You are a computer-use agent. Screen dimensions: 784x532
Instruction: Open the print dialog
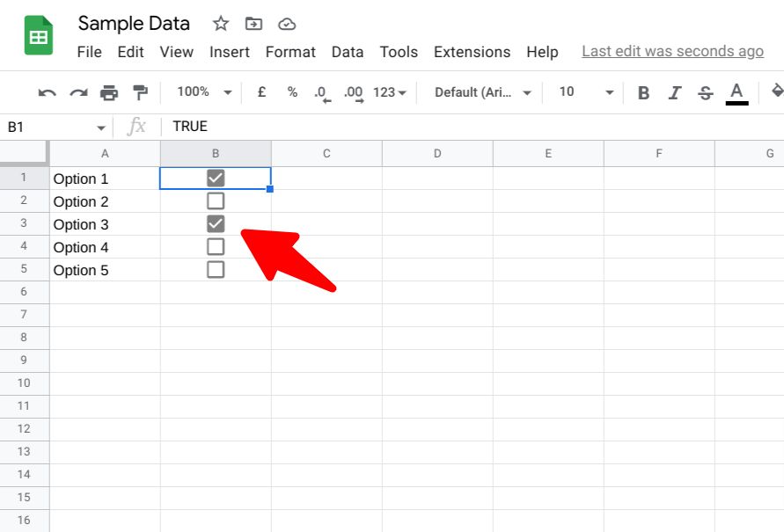tap(108, 92)
